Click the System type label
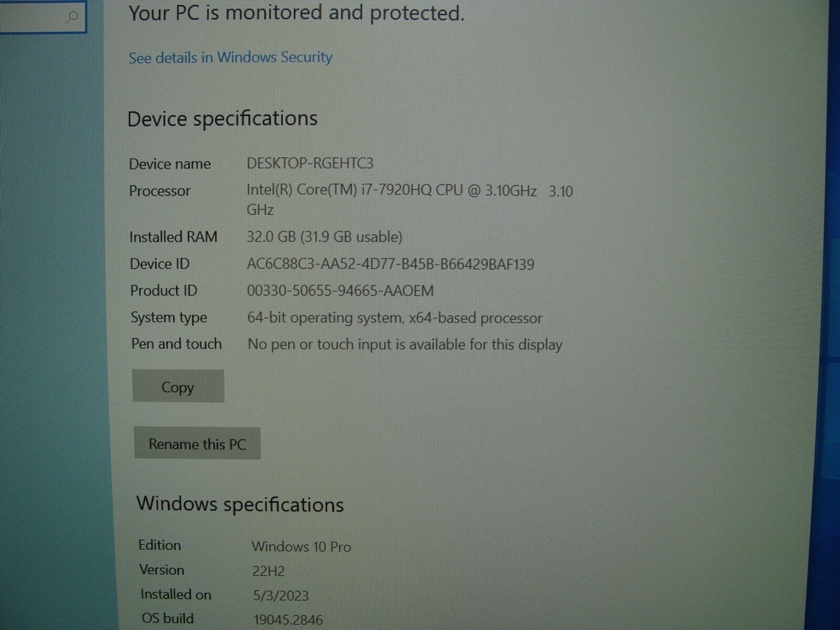The image size is (840, 630). click(x=169, y=318)
